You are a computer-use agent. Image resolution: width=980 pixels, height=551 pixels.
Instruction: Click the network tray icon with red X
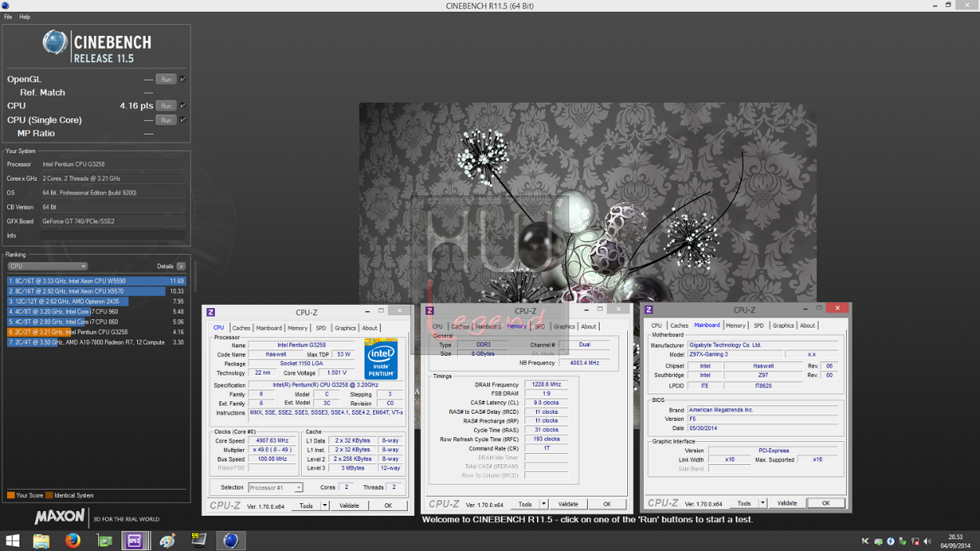pos(915,542)
